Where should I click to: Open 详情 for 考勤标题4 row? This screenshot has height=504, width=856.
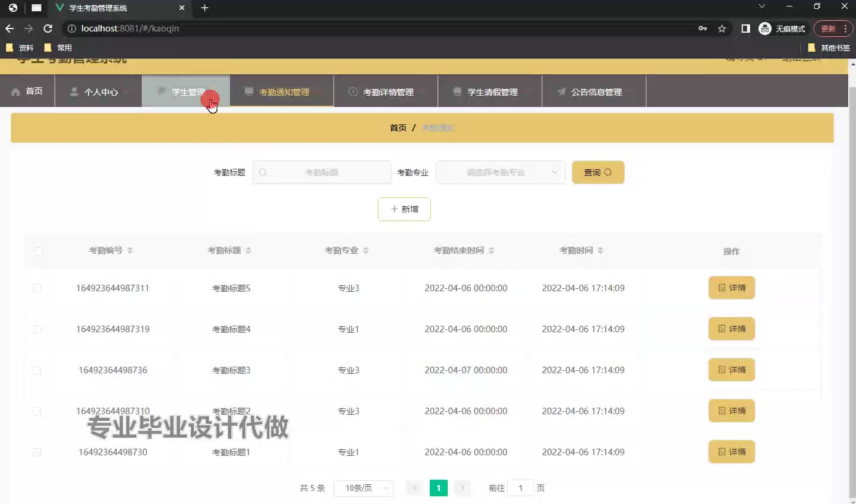(x=731, y=329)
